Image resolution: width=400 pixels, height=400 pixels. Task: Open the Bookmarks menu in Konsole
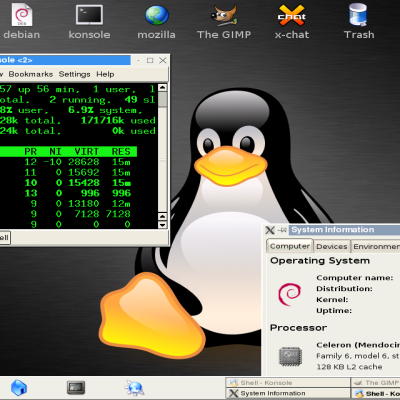31,74
